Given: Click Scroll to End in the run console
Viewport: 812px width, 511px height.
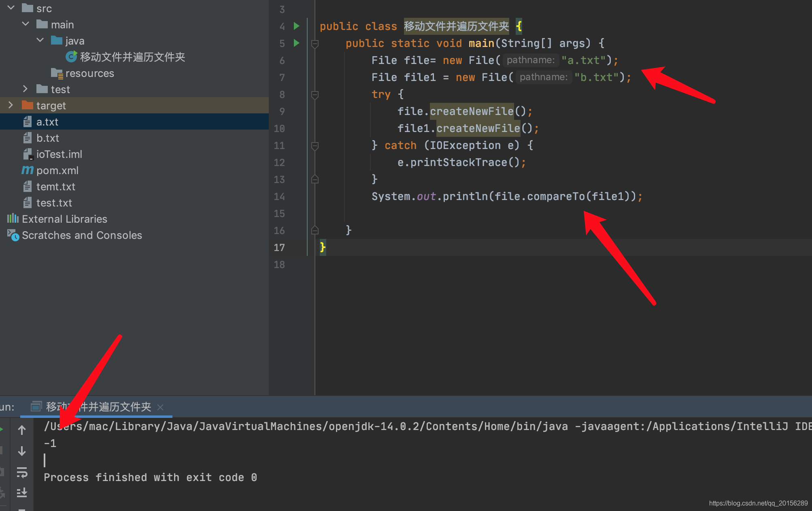Looking at the screenshot, I should 22,492.
